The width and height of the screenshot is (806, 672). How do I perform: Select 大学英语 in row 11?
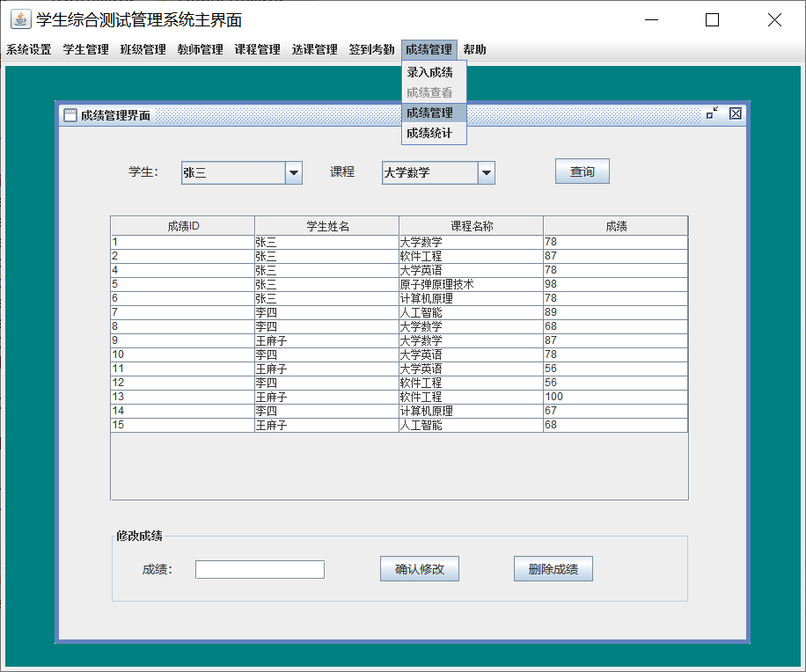471,369
